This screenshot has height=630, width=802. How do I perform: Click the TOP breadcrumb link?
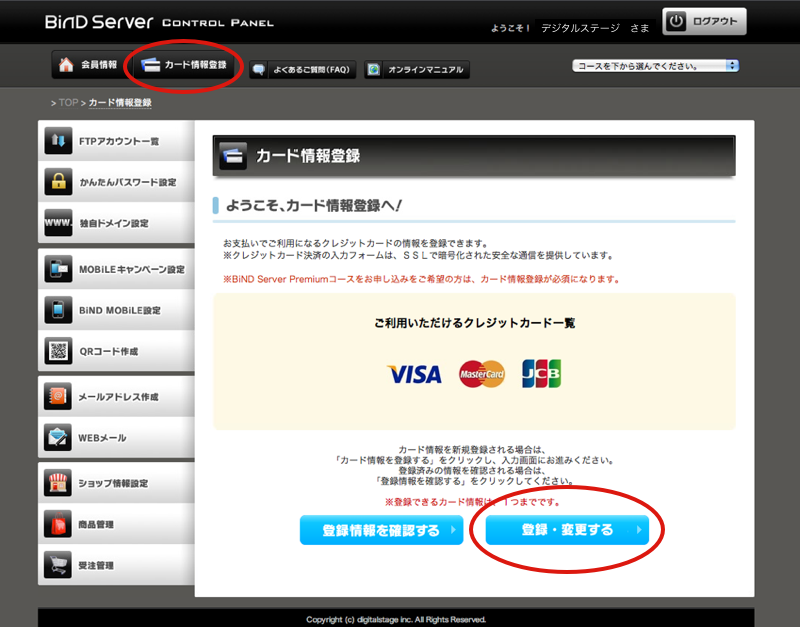pyautogui.click(x=69, y=103)
